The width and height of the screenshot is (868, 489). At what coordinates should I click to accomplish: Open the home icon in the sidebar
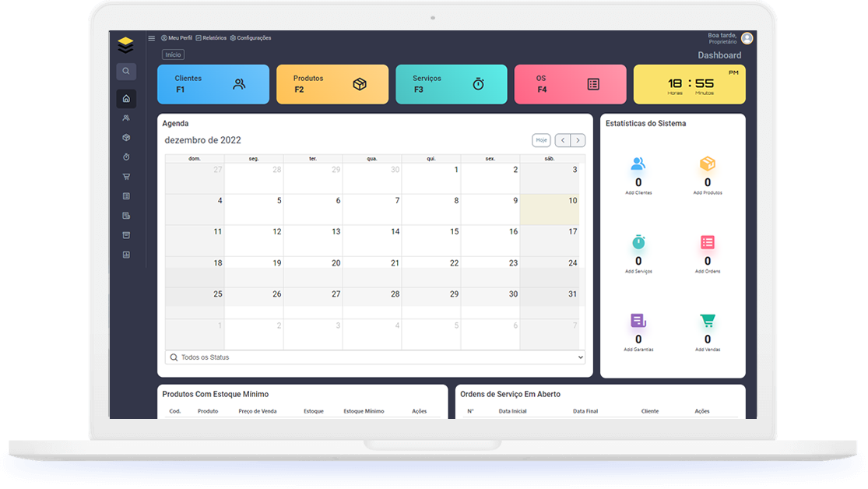(126, 99)
